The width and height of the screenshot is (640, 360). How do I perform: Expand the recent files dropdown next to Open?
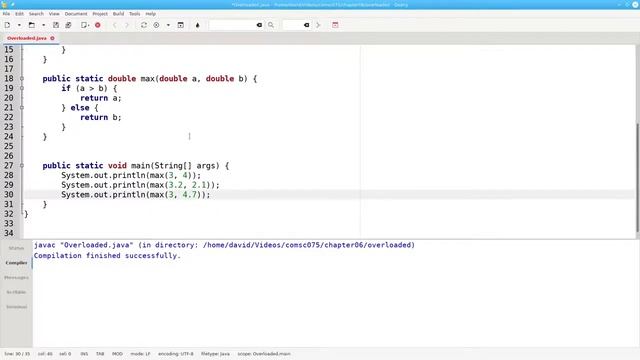tap(43, 25)
